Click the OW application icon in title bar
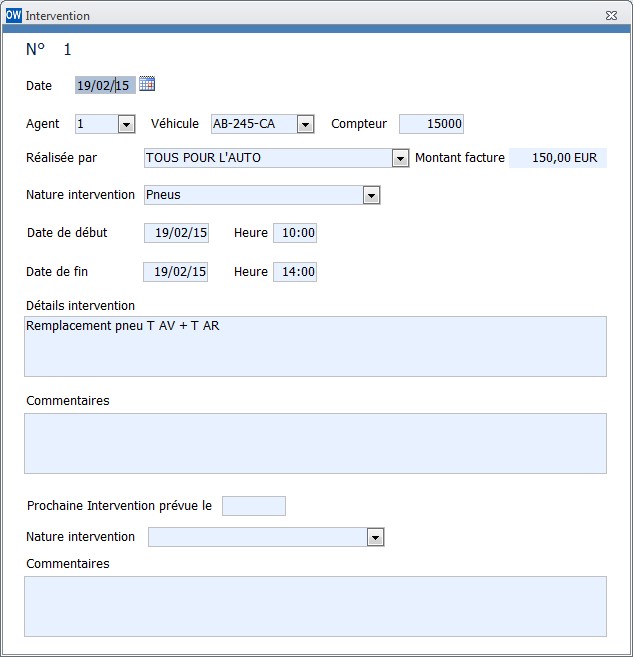The image size is (633, 657). pos(13,16)
